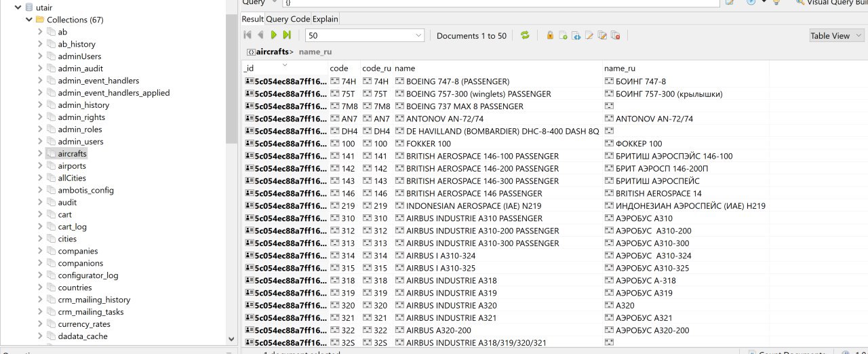Select the cell AIRBUS A320-200
Viewport: 868px width, 354px height.
[x=498, y=330]
